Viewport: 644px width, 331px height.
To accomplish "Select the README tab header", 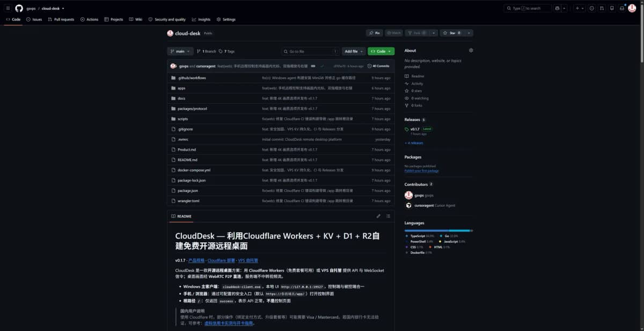I will pos(181,216).
